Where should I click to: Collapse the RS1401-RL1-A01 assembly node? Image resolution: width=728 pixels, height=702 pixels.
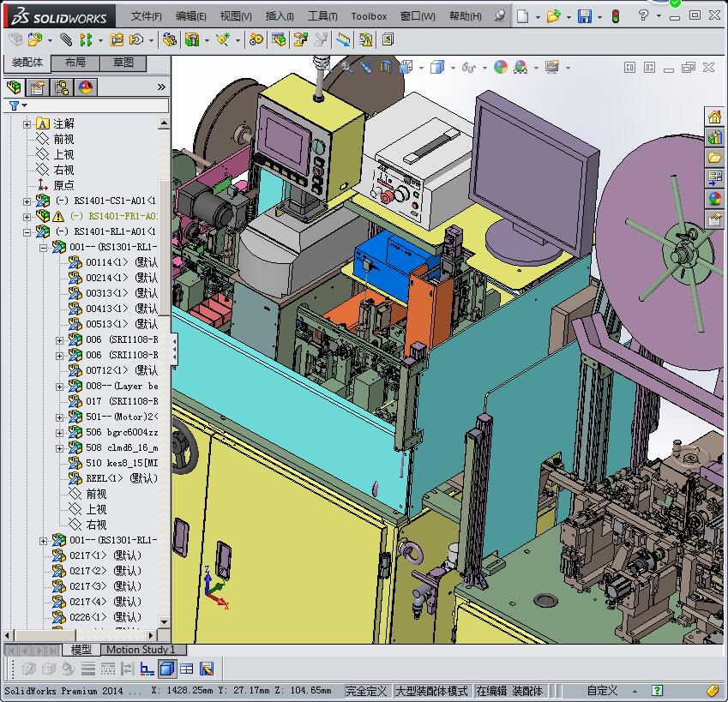coord(27,232)
